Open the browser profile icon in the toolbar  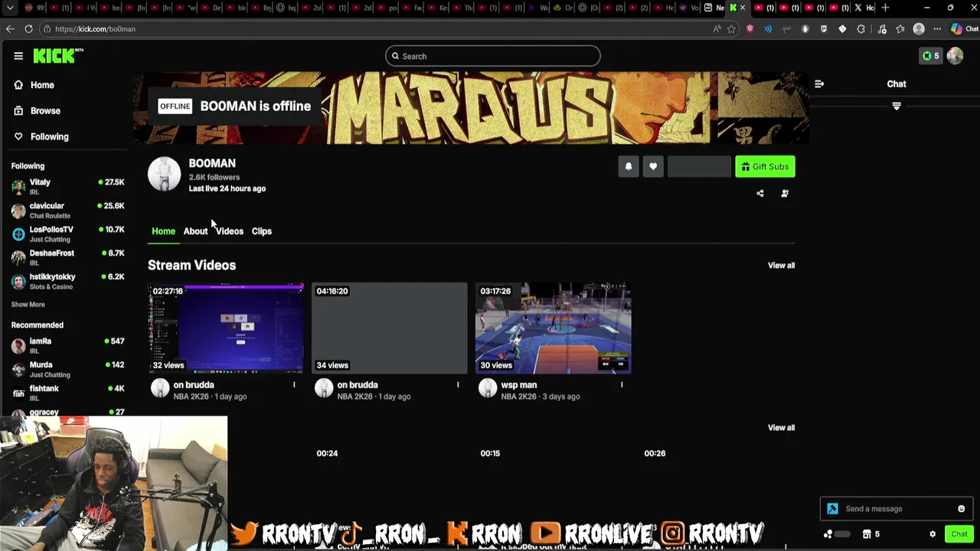click(919, 29)
